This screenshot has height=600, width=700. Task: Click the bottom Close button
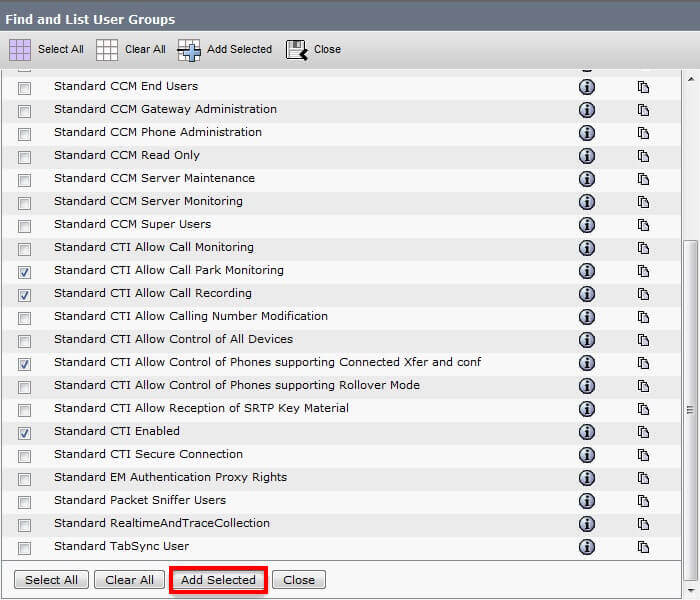pyautogui.click(x=299, y=580)
